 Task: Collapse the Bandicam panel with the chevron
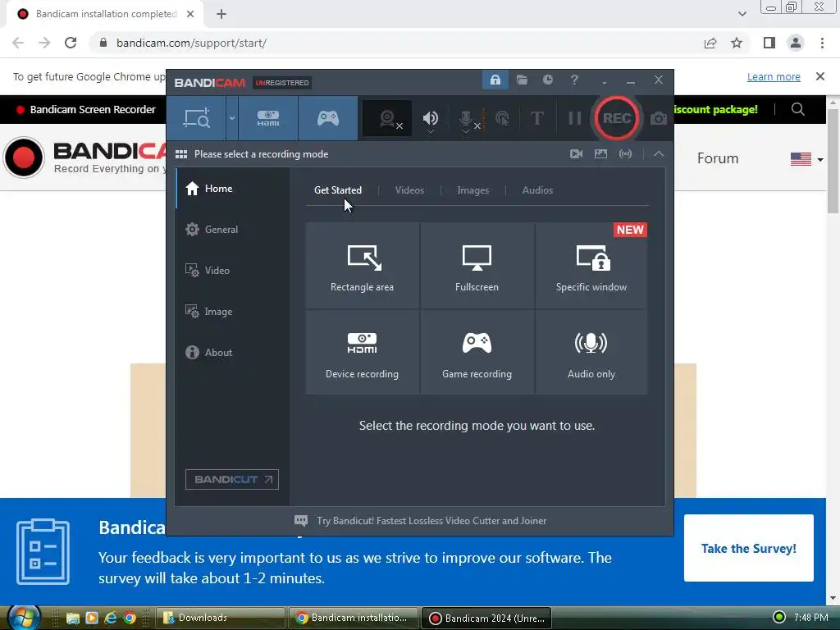(659, 154)
